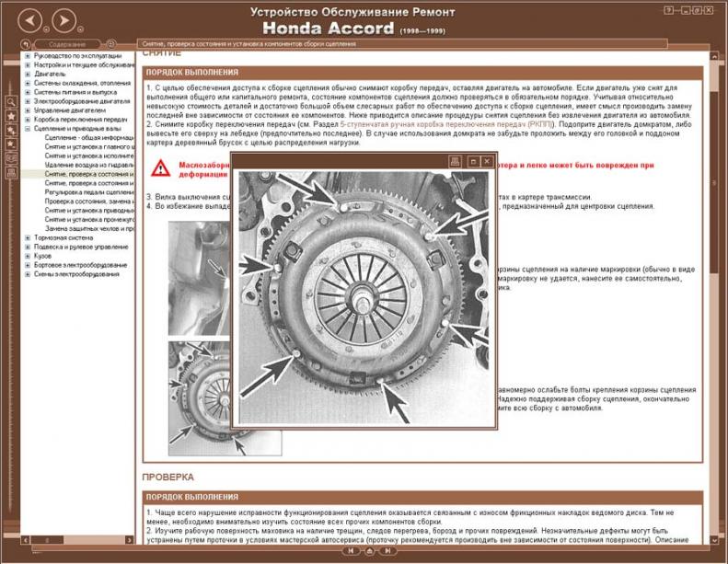Click the help question-mark icon in title bar

pyautogui.click(x=668, y=10)
